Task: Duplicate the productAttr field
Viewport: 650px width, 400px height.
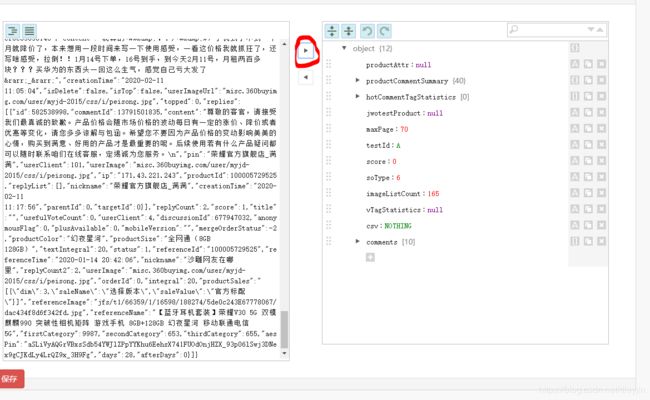Action: tap(588, 64)
